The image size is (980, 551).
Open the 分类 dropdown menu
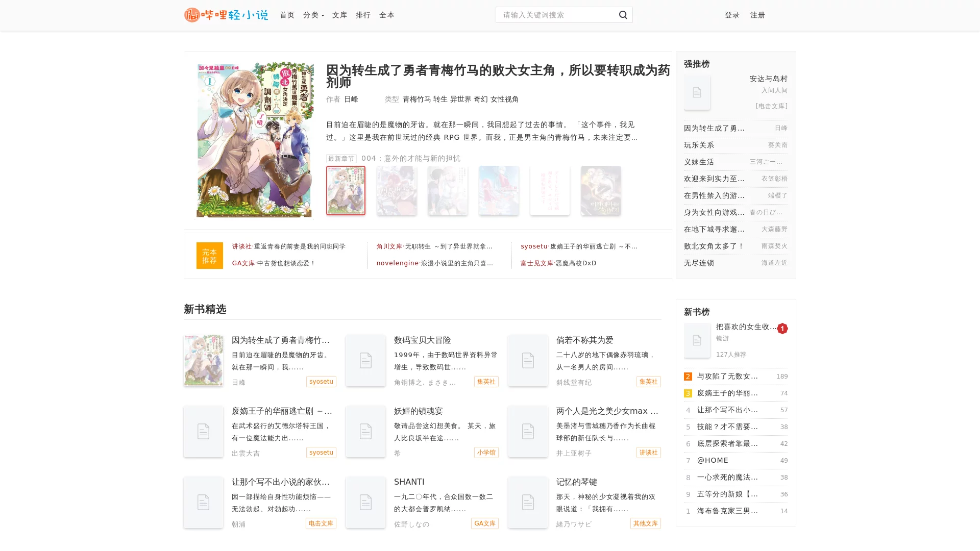pyautogui.click(x=313, y=15)
